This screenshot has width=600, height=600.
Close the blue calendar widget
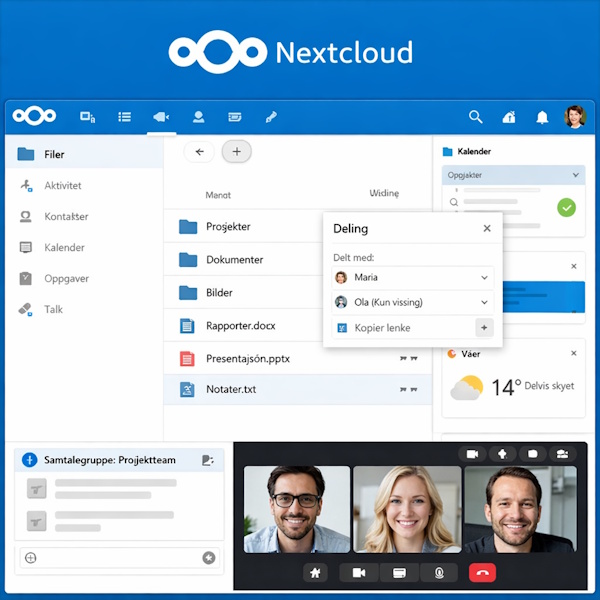(574, 266)
